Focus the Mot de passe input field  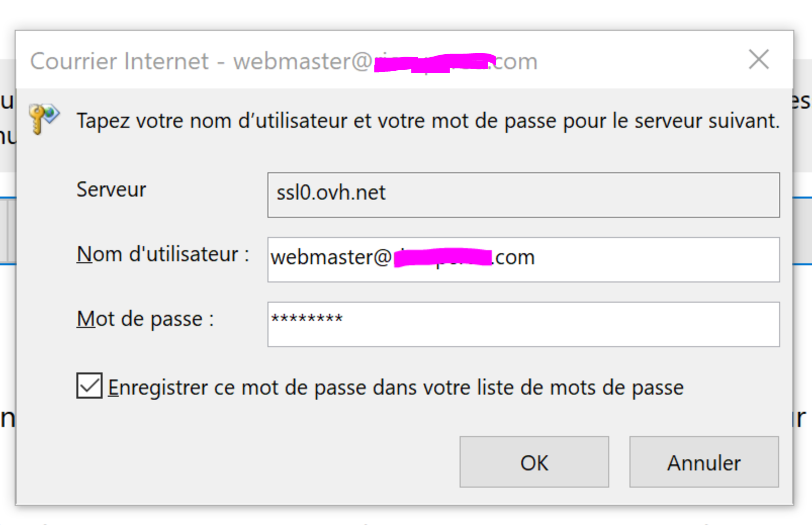pos(523,324)
